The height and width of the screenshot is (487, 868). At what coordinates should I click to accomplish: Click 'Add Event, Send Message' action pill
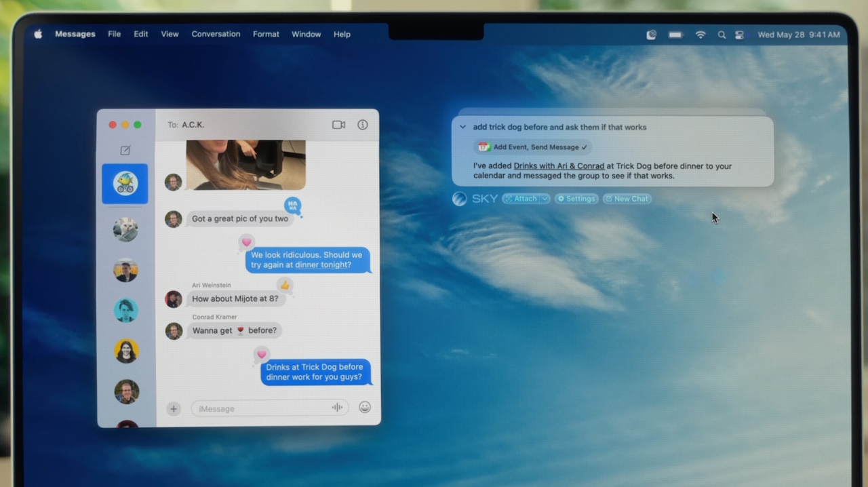(x=532, y=147)
